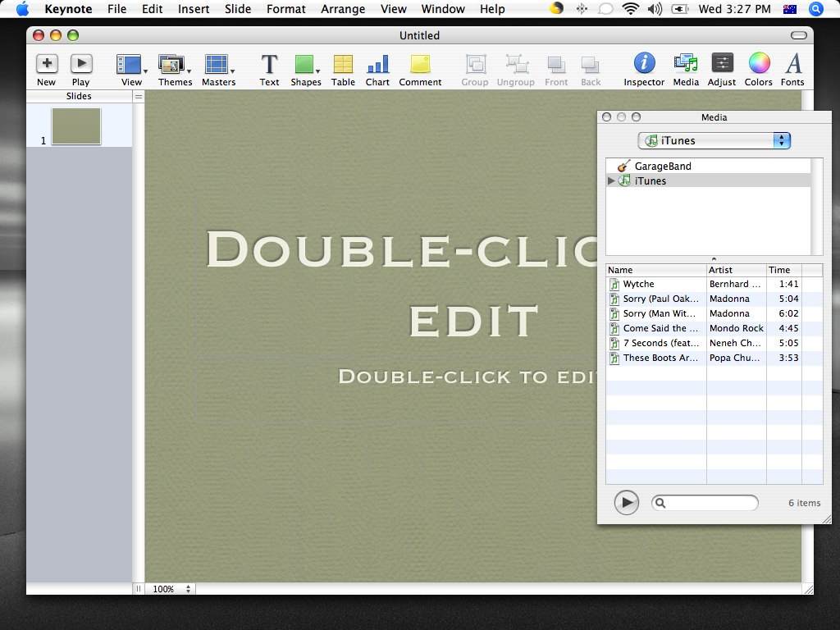Open the iTunes source popup in Media
840x630 pixels.
pyautogui.click(x=714, y=141)
